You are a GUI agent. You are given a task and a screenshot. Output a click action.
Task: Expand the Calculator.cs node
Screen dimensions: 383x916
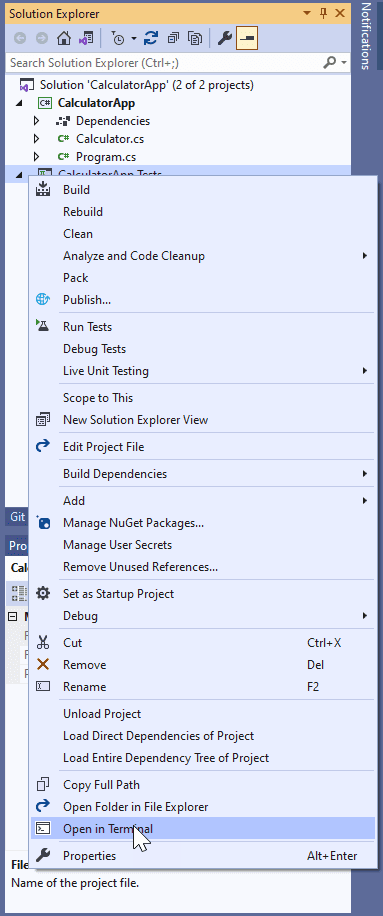(x=37, y=139)
